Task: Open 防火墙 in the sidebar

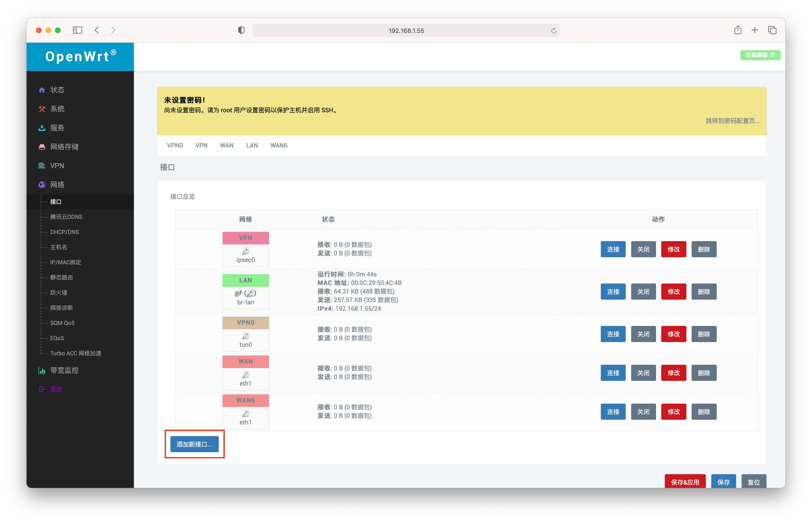Action: [59, 292]
